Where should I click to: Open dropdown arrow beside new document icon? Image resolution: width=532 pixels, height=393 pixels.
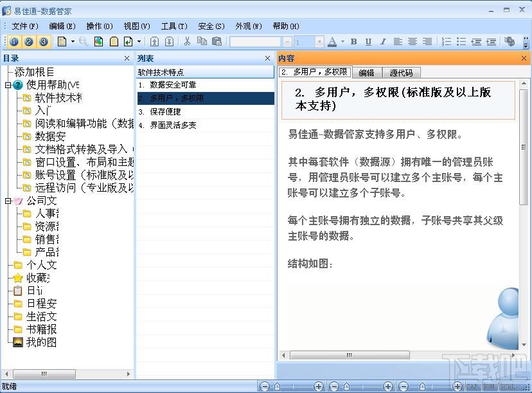[73, 42]
